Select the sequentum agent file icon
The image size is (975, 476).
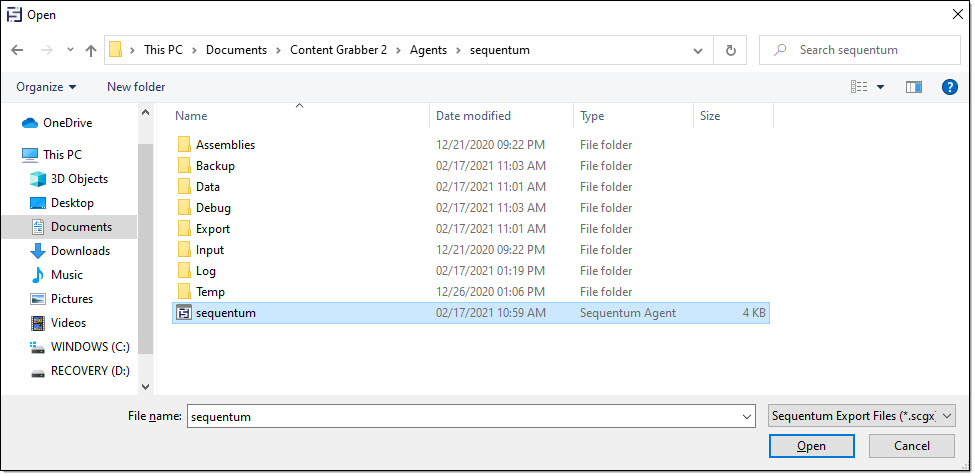[183, 313]
